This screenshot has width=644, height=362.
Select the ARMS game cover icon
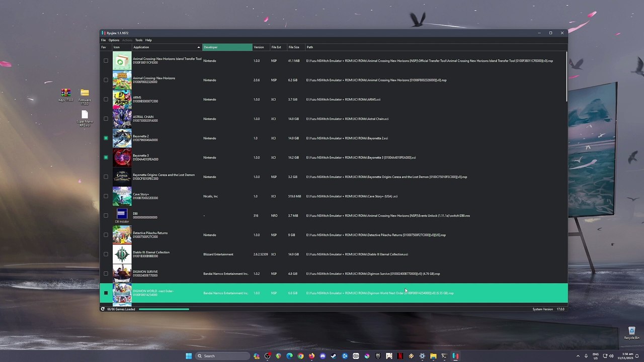pos(122,100)
